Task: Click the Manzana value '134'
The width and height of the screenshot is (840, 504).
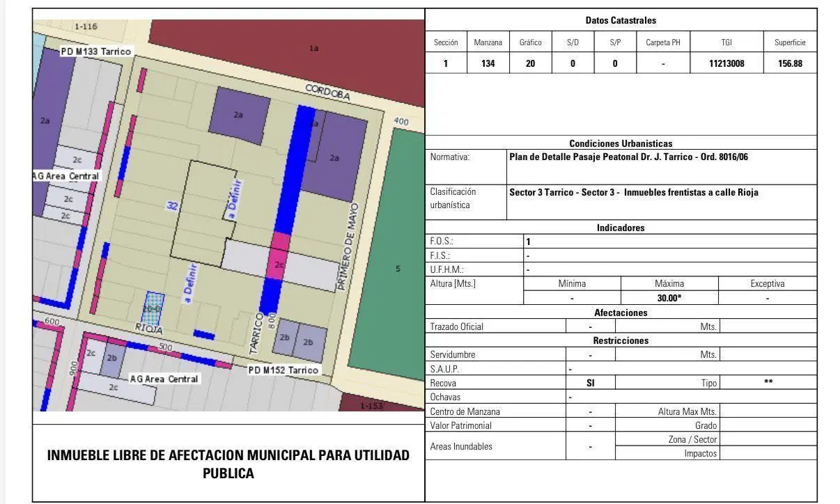Action: 488,63
